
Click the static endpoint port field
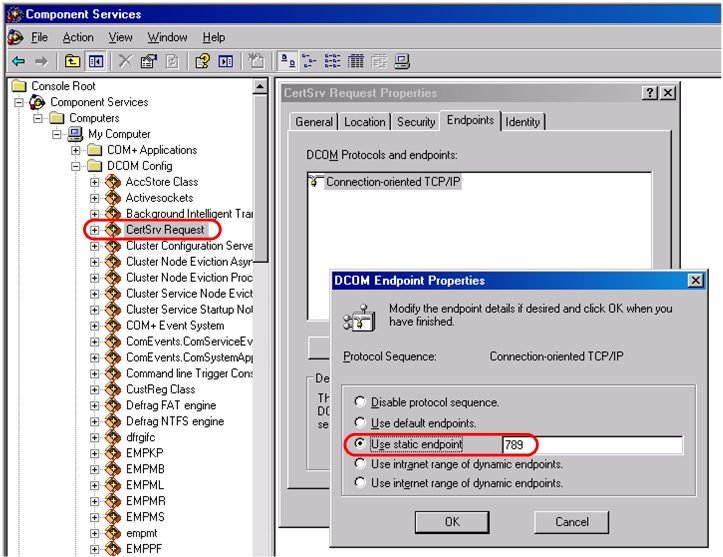(590, 444)
